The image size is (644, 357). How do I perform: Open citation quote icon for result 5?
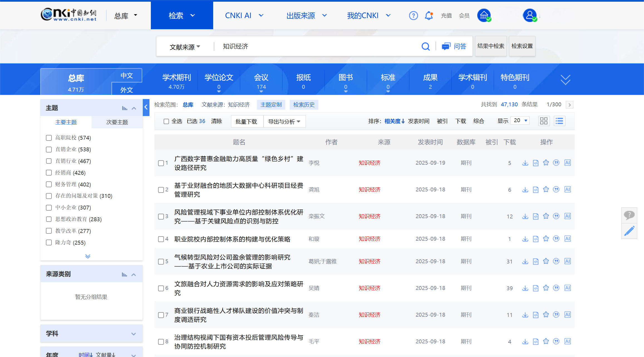(x=556, y=261)
